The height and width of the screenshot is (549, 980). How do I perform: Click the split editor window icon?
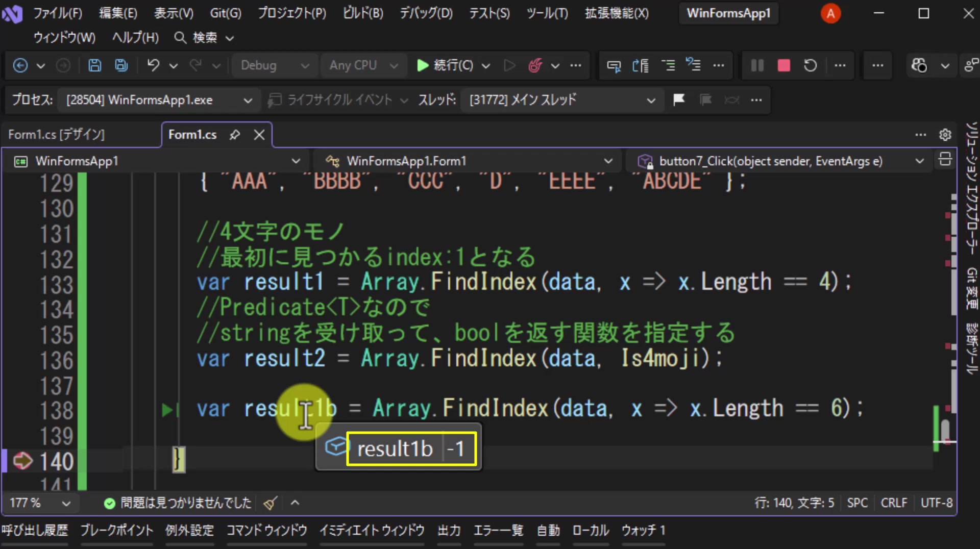click(x=945, y=160)
